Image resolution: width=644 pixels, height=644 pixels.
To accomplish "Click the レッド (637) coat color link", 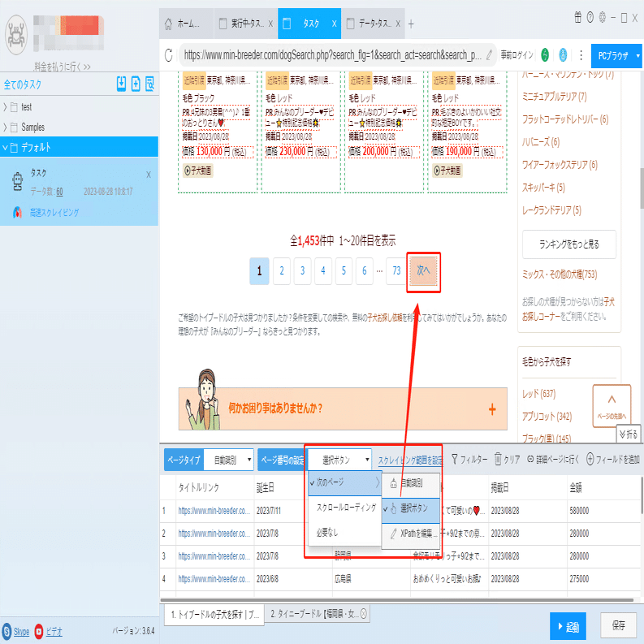I will tap(538, 394).
